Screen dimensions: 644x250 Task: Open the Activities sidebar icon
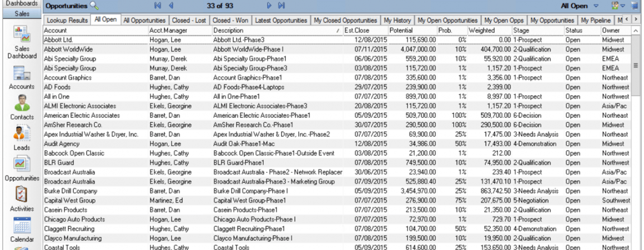21,194
